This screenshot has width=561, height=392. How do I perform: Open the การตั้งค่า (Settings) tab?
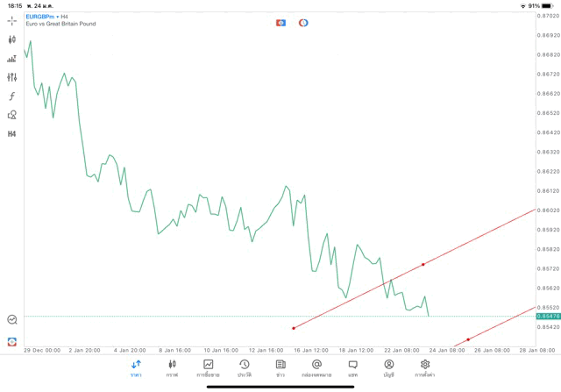click(x=425, y=368)
